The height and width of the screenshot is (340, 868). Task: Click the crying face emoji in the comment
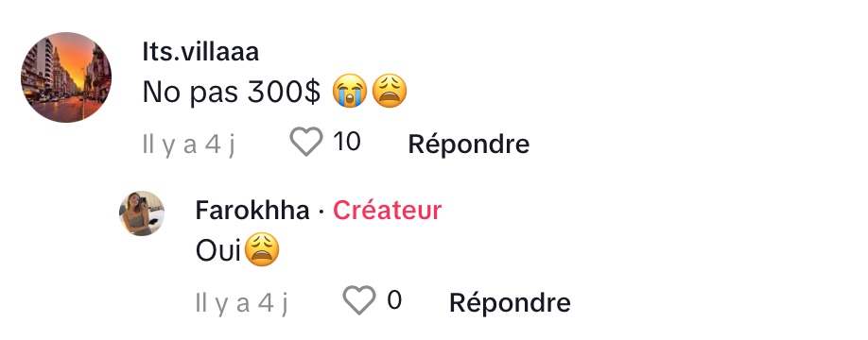click(350, 92)
